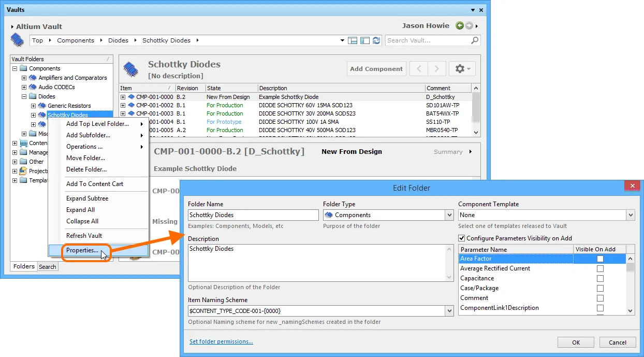Go to previous item with left chevron button
This screenshot has width=644, height=357.
[x=419, y=69]
